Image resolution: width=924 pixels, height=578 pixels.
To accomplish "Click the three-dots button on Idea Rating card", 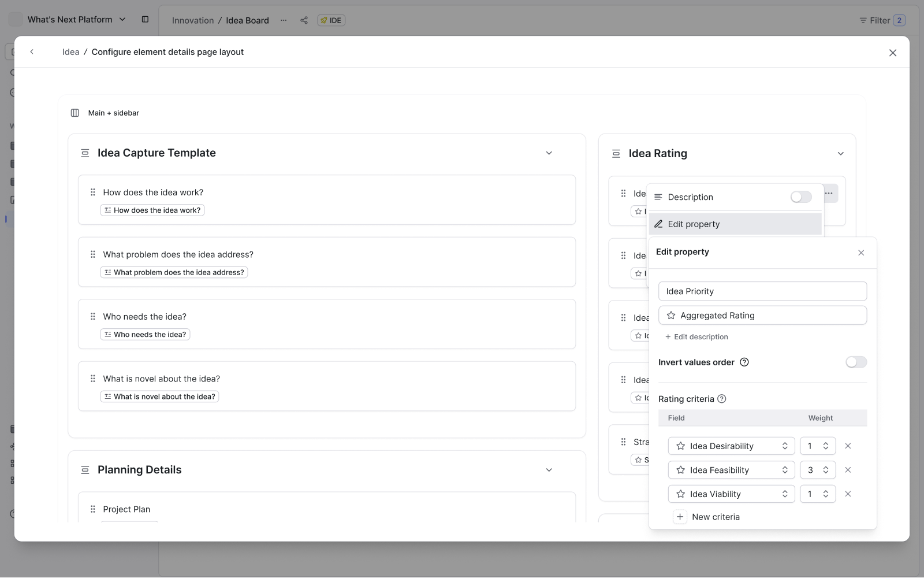I will (x=829, y=193).
